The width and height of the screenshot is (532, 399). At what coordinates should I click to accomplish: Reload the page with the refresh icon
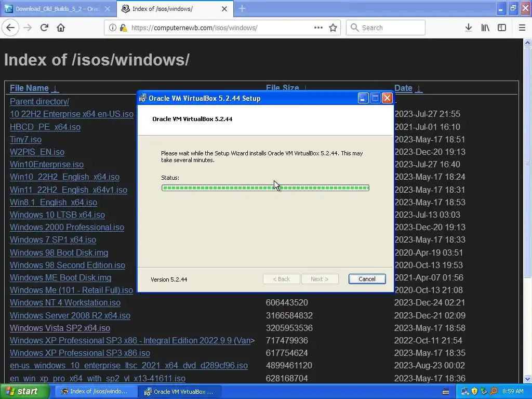[45, 28]
